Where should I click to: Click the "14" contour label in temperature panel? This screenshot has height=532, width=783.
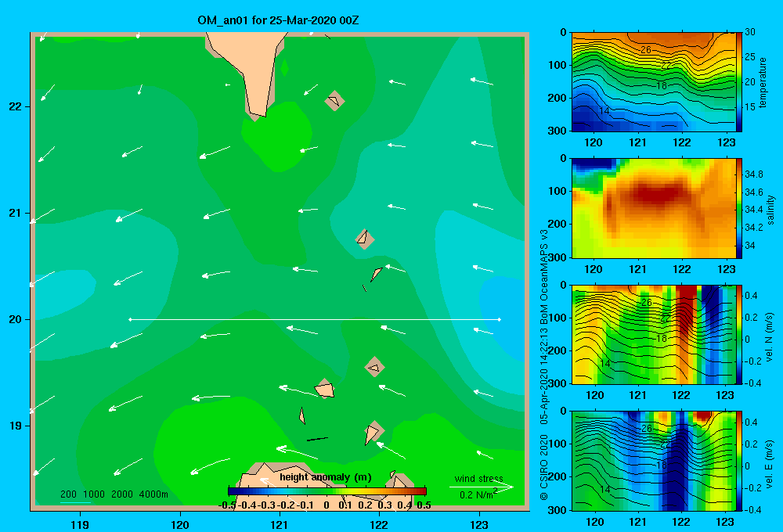point(604,111)
